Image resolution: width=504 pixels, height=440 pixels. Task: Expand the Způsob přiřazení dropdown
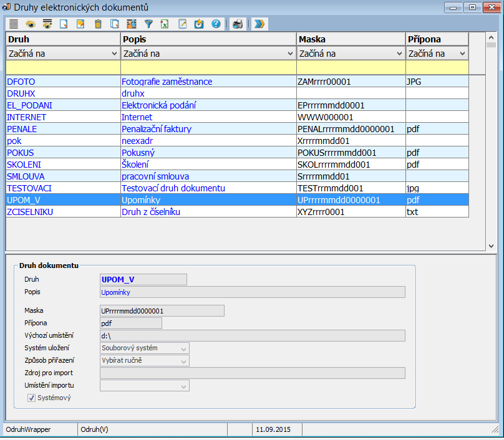(183, 360)
